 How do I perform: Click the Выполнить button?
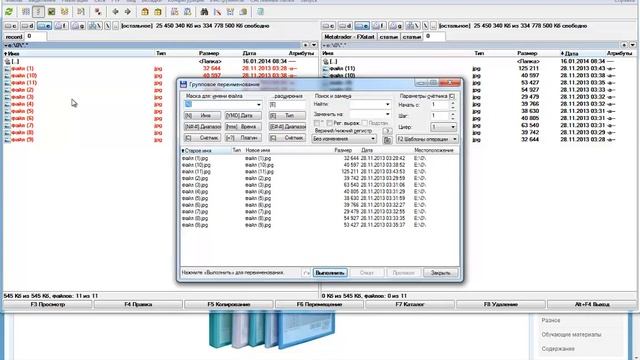point(330,273)
